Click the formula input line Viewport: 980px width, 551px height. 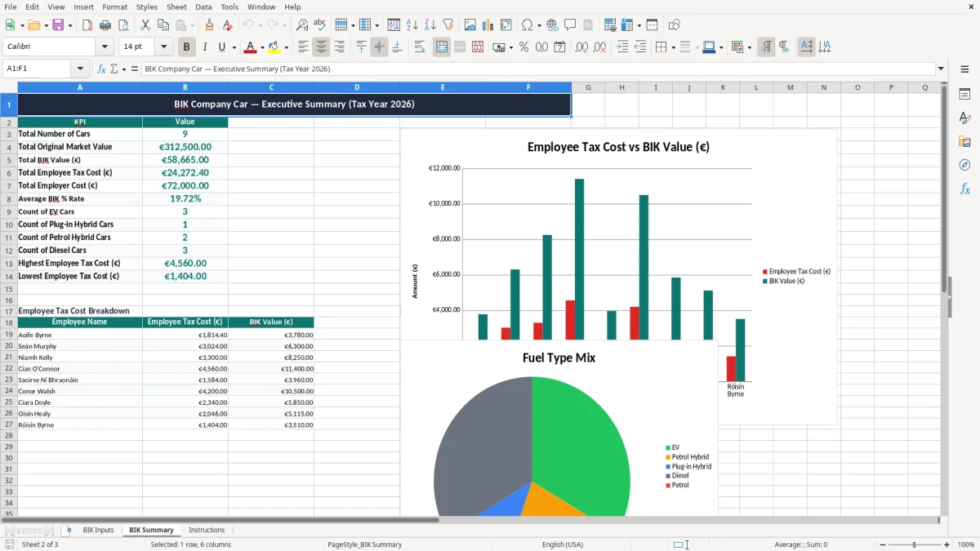[x=537, y=69]
